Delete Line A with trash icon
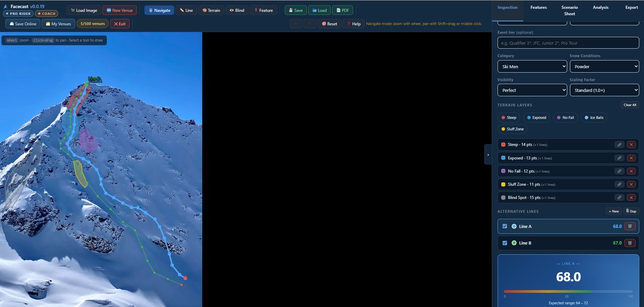Image resolution: width=644 pixels, height=307 pixels. tap(630, 226)
